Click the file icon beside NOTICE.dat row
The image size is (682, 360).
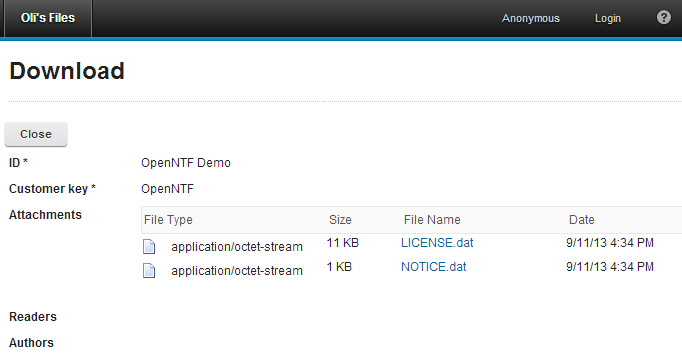point(149,270)
